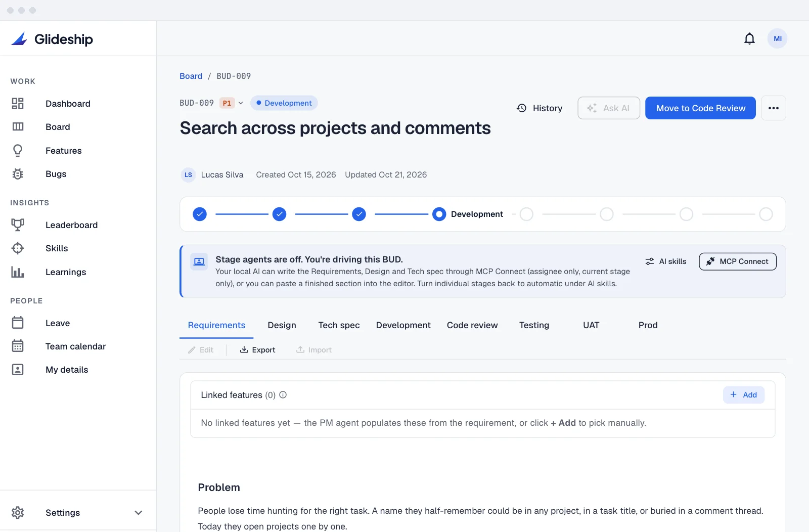The image size is (809, 532).
Task: Open AI skills settings
Action: pos(666,261)
